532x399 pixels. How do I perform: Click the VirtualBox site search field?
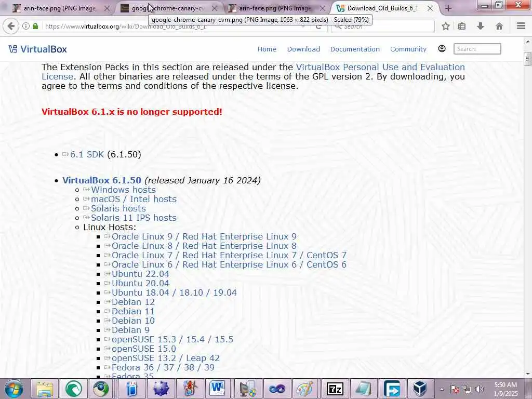pyautogui.click(x=477, y=49)
